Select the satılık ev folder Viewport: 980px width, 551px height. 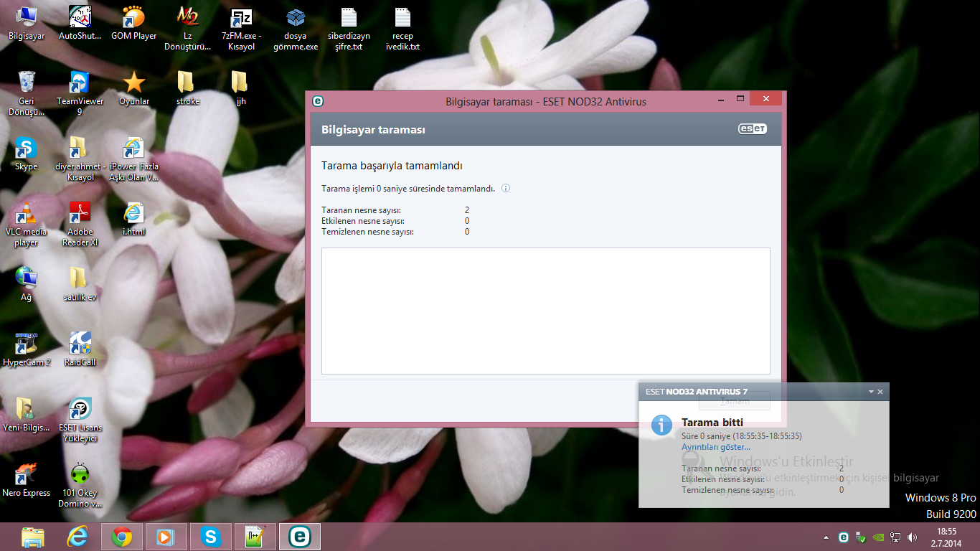tap(80, 284)
